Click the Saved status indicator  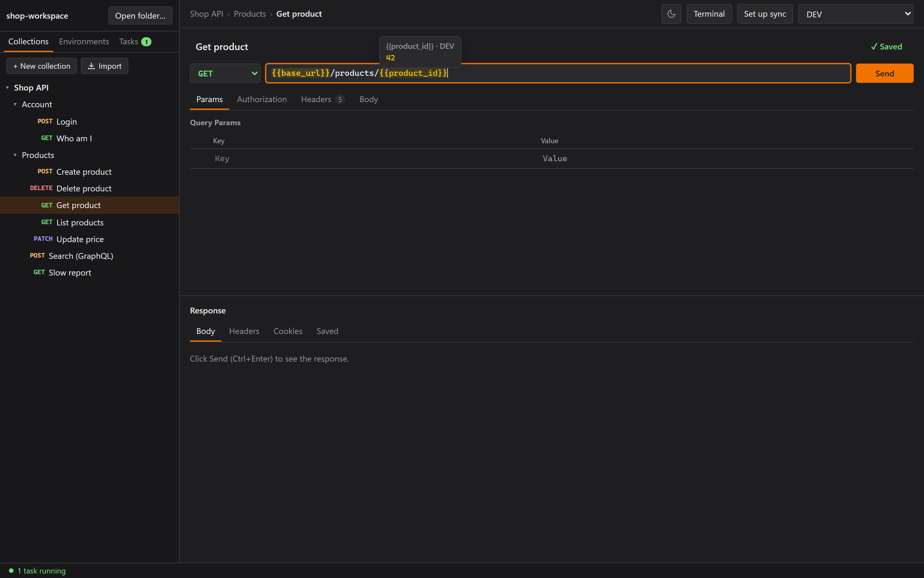[x=886, y=47]
